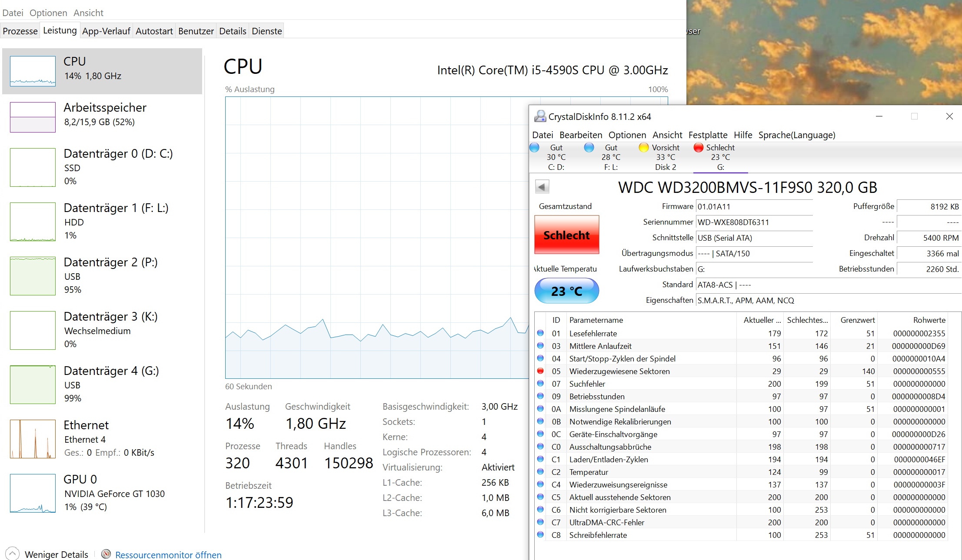Image resolution: width=962 pixels, height=560 pixels.
Task: Switch to the Dienste tab
Action: coord(266,31)
